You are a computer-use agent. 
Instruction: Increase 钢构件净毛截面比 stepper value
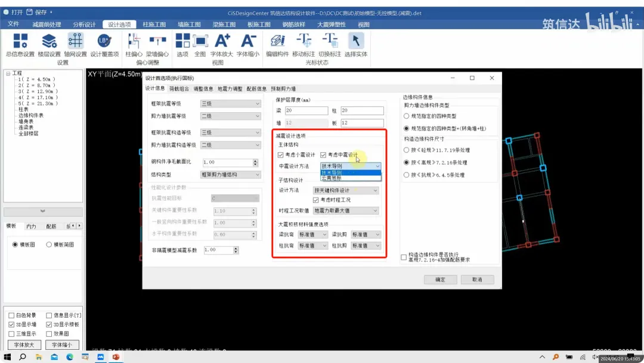tap(255, 161)
